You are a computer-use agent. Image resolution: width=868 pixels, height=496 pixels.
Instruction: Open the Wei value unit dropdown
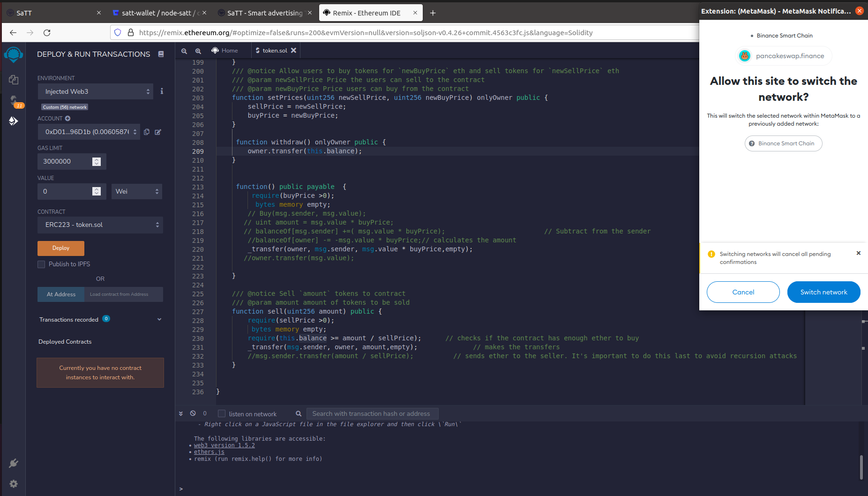click(137, 191)
